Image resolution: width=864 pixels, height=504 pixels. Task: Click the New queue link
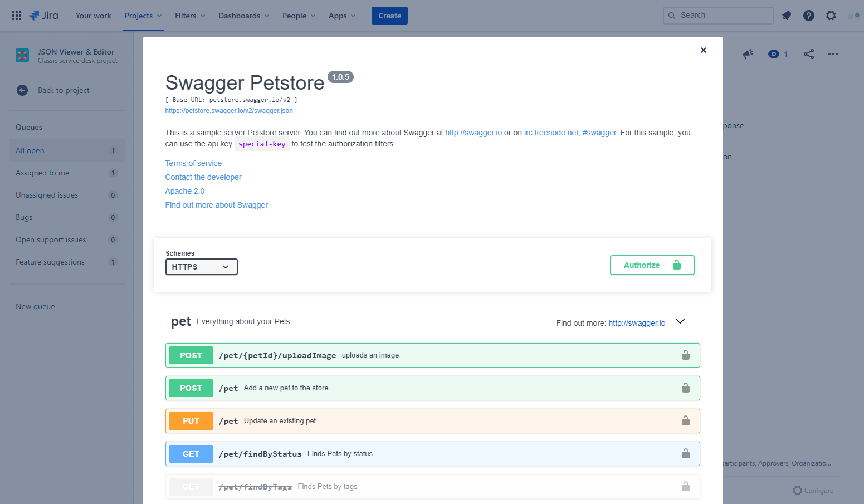tap(35, 306)
